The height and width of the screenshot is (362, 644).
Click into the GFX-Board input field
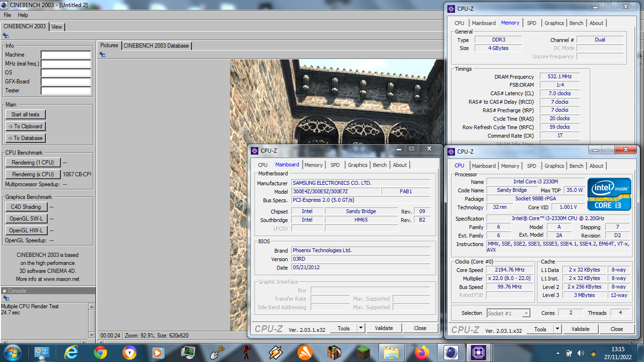(x=66, y=82)
